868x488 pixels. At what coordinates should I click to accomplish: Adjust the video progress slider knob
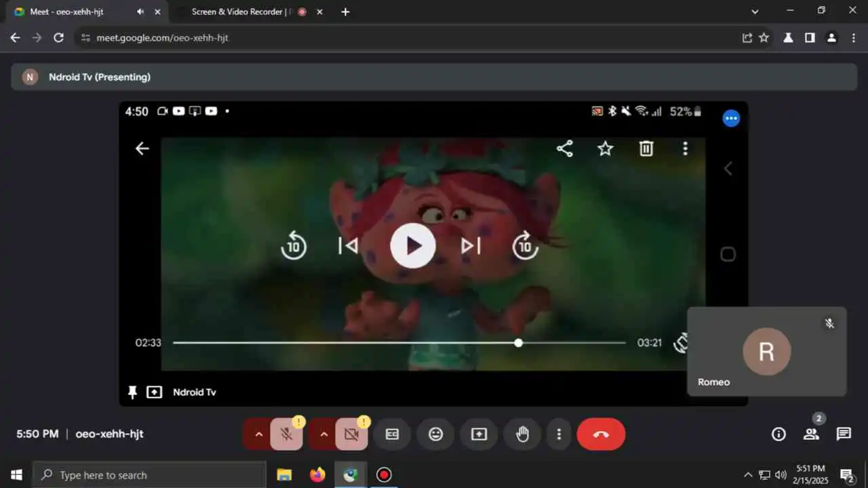[x=518, y=343]
